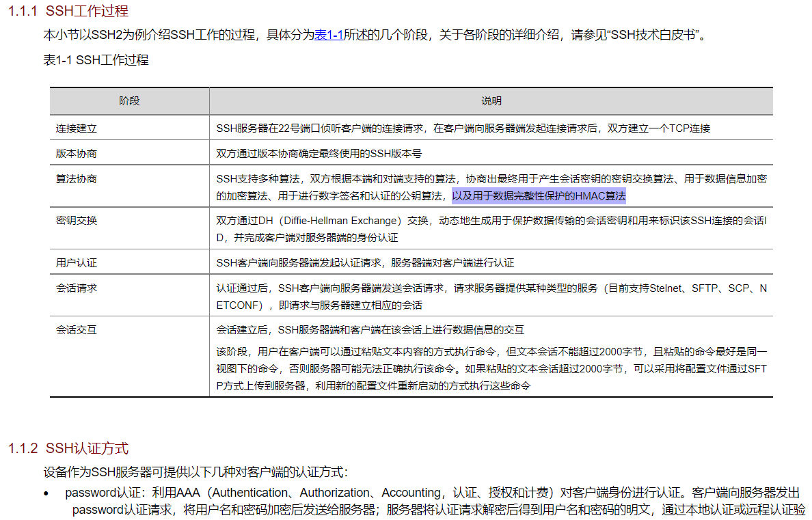This screenshot has width=812, height=520.
Task: Click the description starting 'SSH服务器在22号端口侦听'
Action: tap(463, 128)
